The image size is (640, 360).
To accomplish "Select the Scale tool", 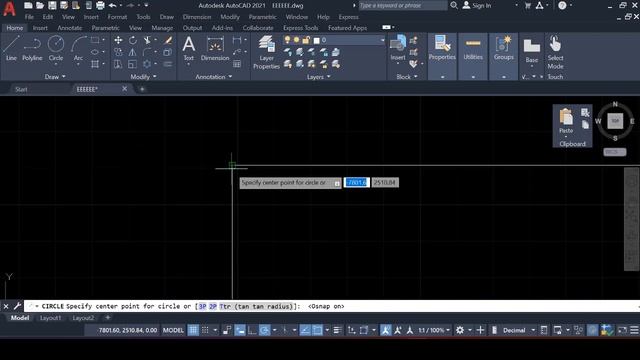I will tap(133, 64).
